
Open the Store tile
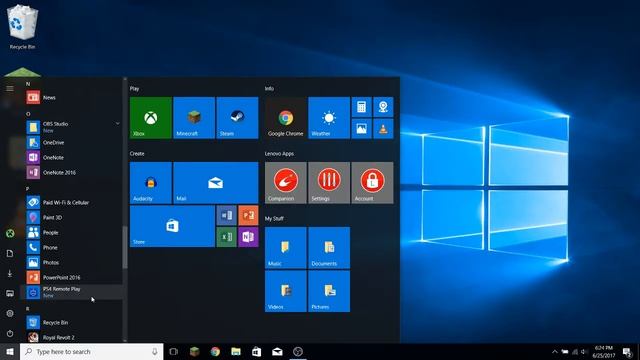(172, 226)
